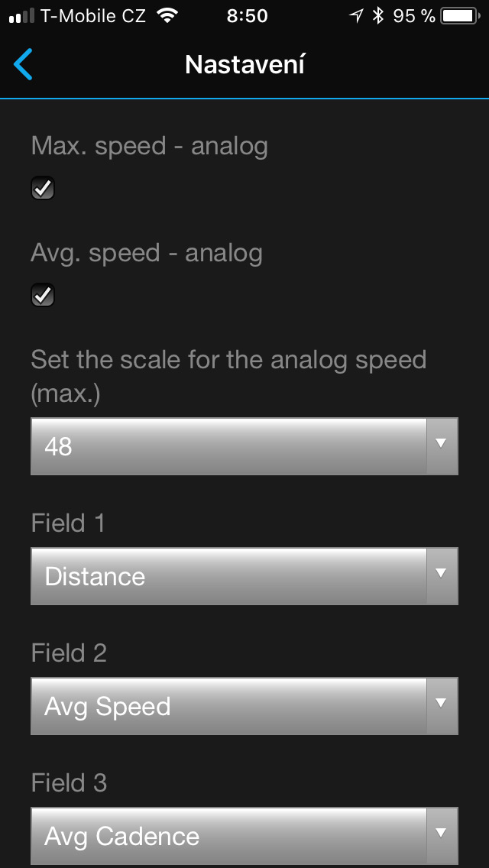Uncheck the Avg. speed - analog checkbox
Viewport: 489px width, 868px height.
pos(43,295)
